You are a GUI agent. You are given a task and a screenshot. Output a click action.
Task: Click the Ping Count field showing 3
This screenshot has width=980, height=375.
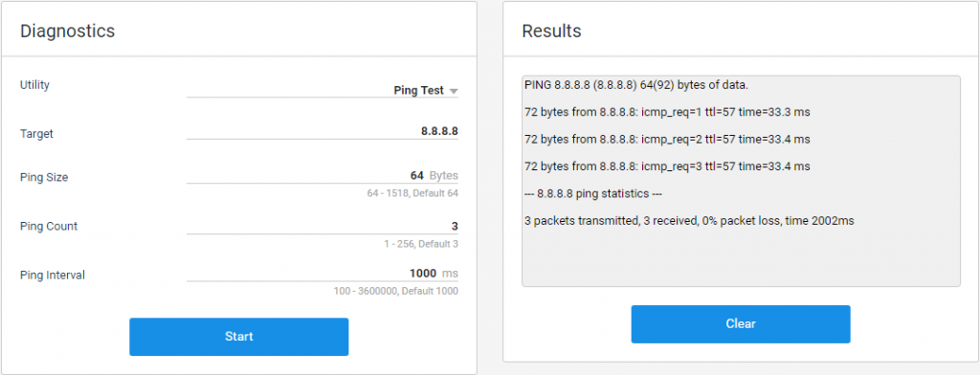coord(323,226)
